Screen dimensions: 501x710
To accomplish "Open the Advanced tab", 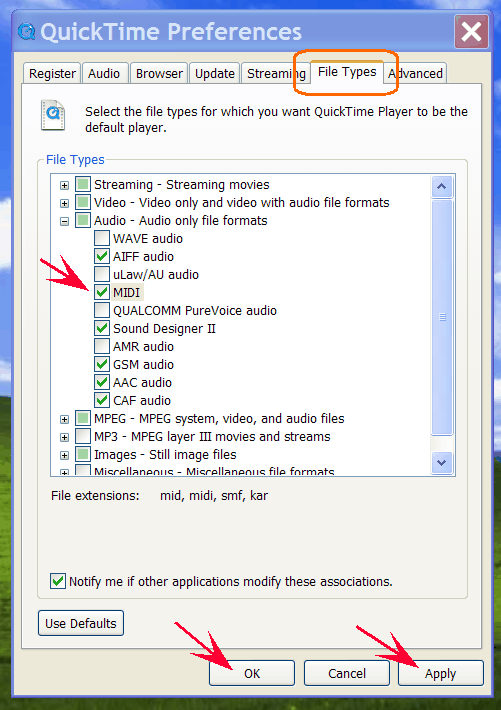I will pos(415,73).
